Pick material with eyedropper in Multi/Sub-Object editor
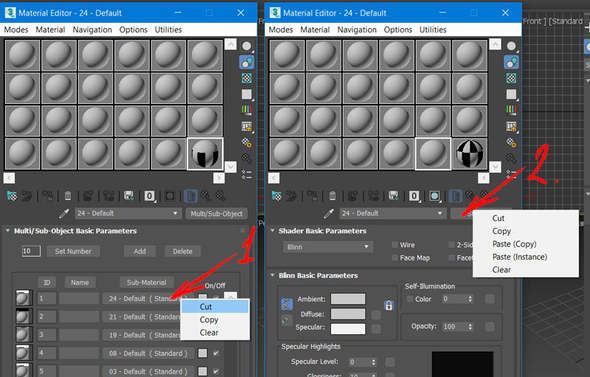Viewport: 590px width, 377px height. point(64,214)
